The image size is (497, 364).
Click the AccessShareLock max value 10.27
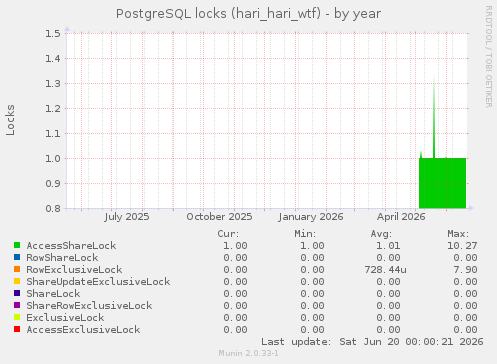pyautogui.click(x=462, y=246)
